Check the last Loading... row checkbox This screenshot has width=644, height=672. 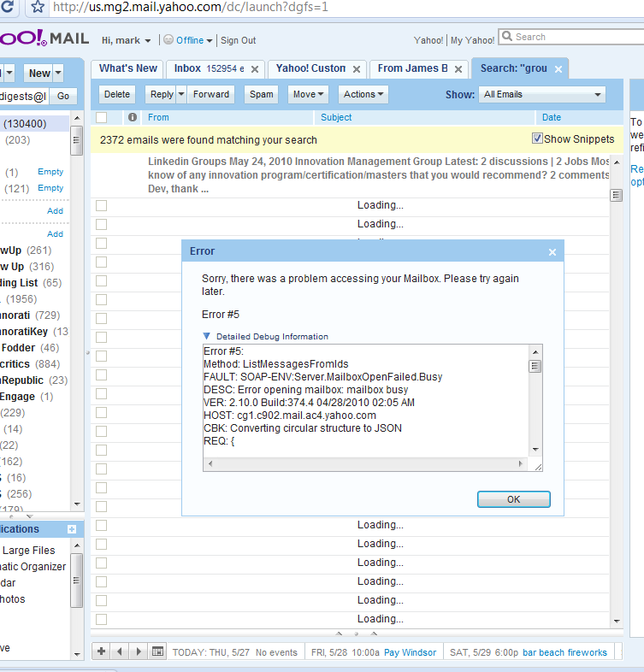(101, 619)
